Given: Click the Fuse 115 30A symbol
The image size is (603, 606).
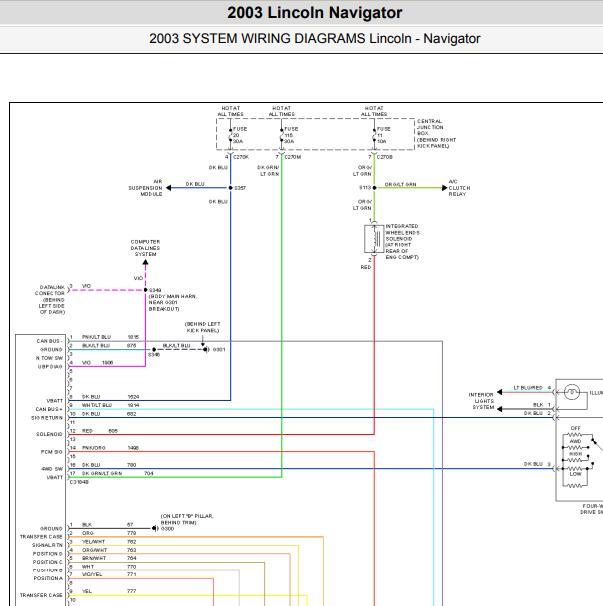Looking at the screenshot, I should (282, 135).
